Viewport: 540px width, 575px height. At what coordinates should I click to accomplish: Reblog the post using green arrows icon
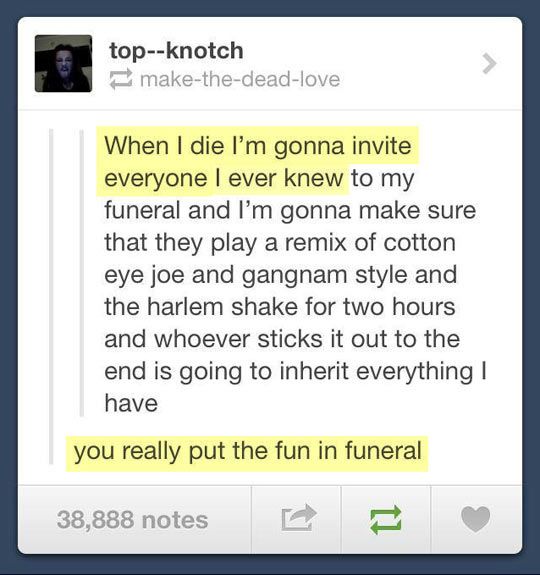[x=386, y=520]
